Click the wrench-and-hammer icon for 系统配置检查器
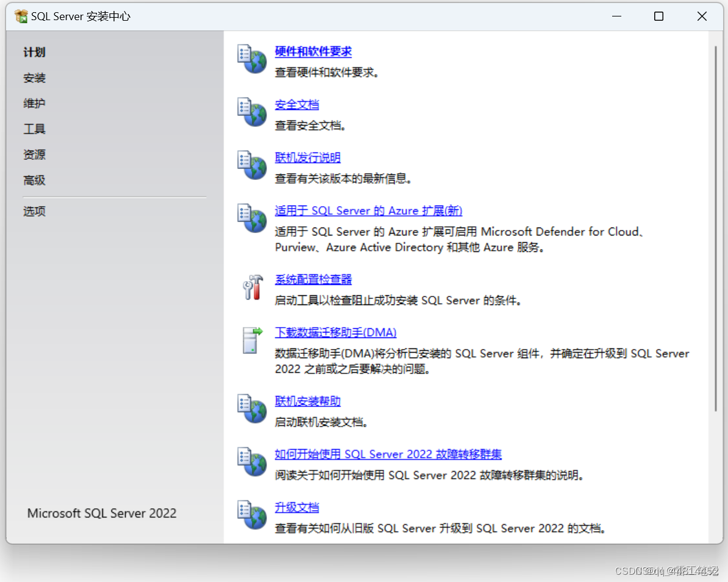Screen dimensions: 728x582 coord(253,287)
